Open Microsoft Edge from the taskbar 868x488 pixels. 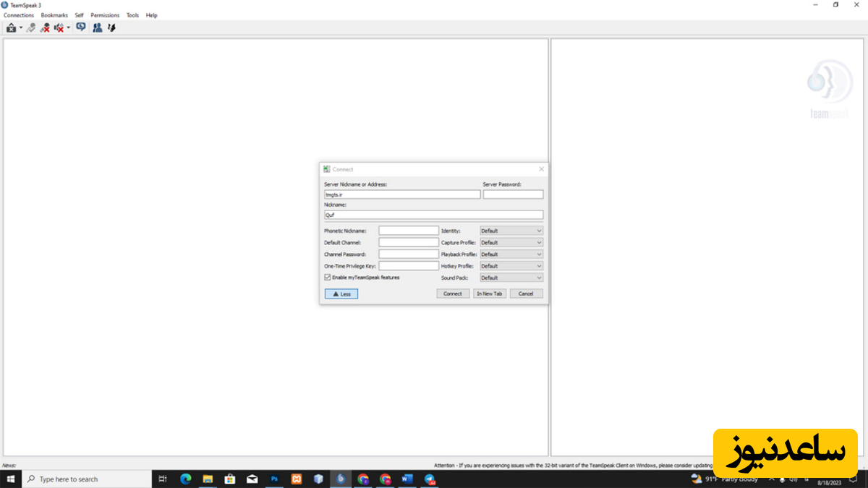coord(185,479)
